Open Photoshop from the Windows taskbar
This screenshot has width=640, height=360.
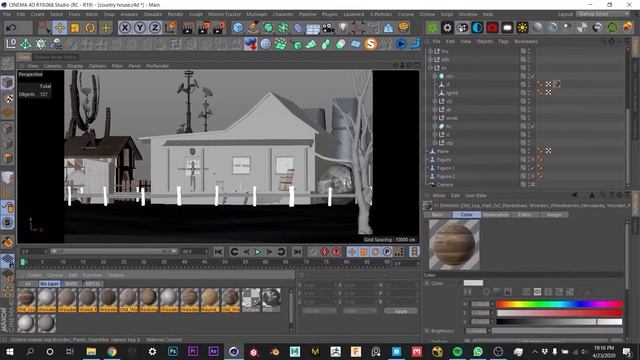coord(173,351)
